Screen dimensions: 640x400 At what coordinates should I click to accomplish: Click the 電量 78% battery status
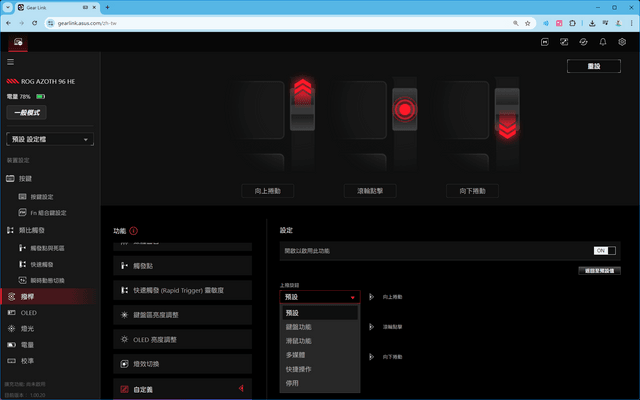pyautogui.click(x=26, y=97)
